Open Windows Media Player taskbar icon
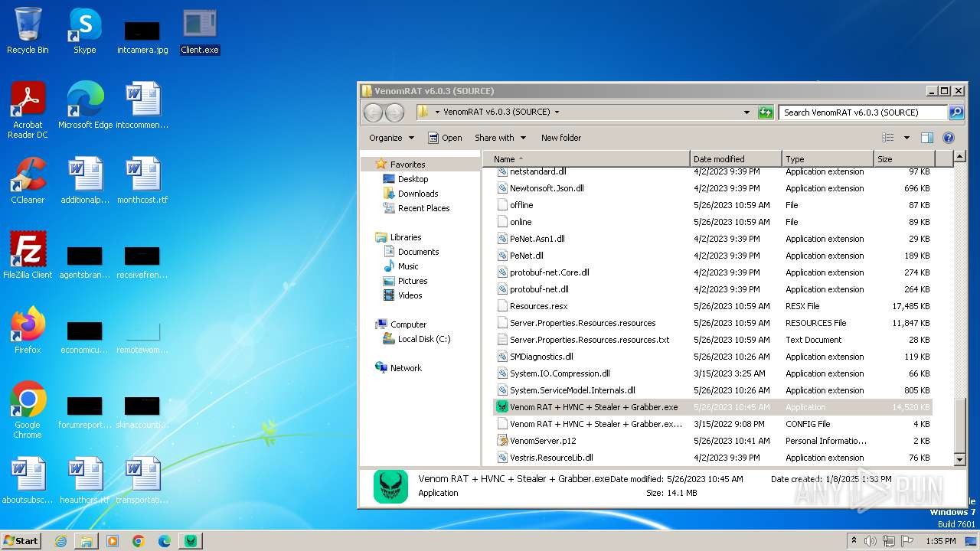980x551 pixels. click(x=113, y=541)
